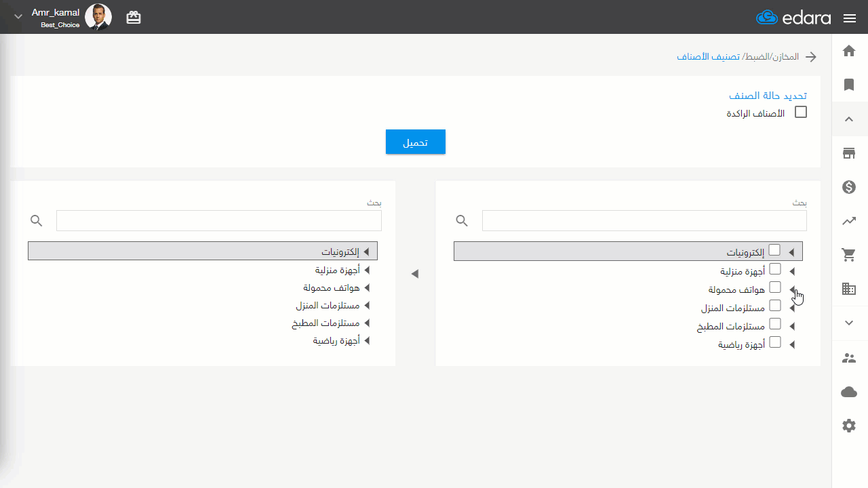The width and height of the screenshot is (868, 488).
Task: Enable the الأصناف الراكدة checkbox
Action: (x=801, y=113)
